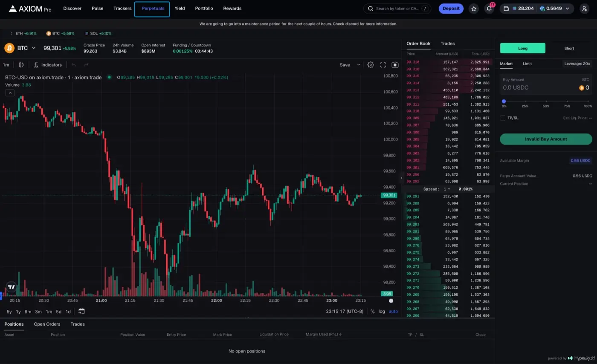Click the wallet icon in the balance pill

506,9
